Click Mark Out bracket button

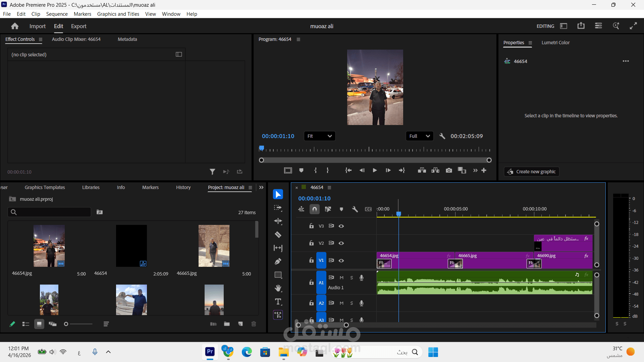coord(328,170)
